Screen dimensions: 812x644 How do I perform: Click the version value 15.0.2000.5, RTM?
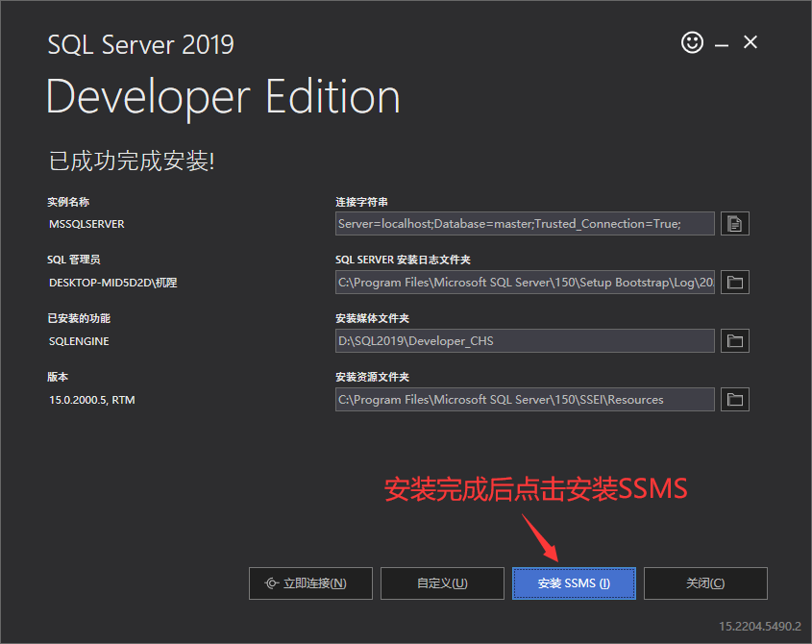[91, 400]
